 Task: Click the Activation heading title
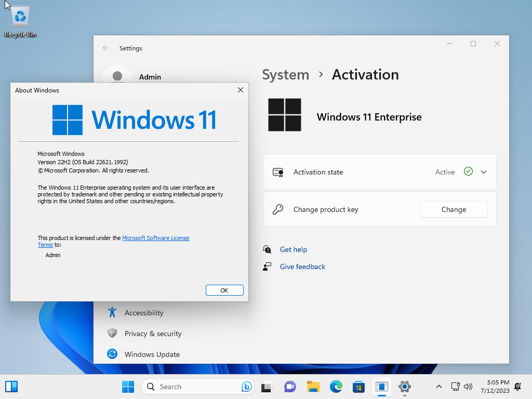[365, 75]
